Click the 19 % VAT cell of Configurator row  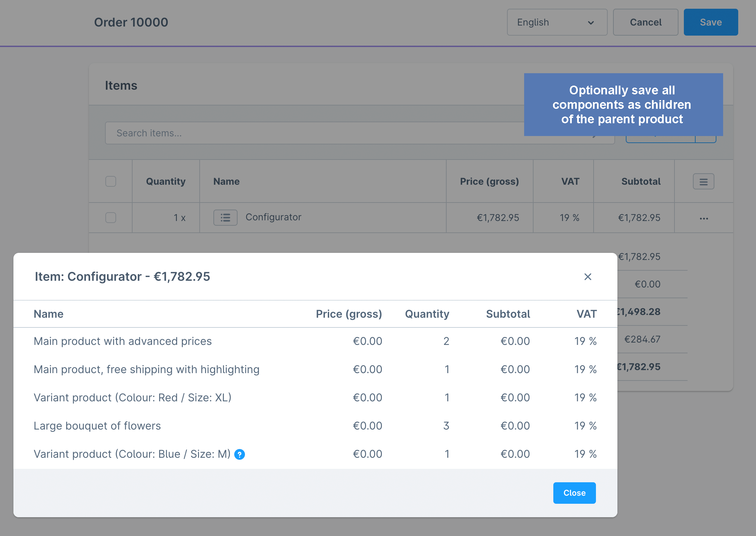[x=569, y=218]
